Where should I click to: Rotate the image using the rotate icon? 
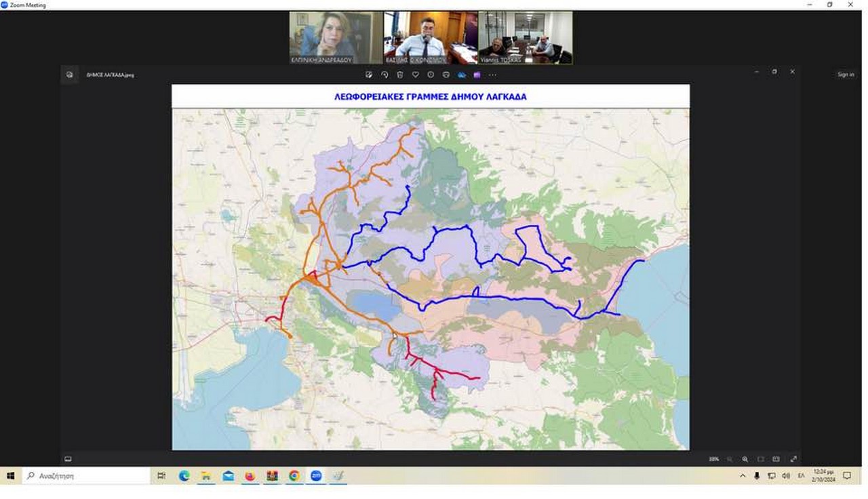pyautogui.click(x=384, y=75)
